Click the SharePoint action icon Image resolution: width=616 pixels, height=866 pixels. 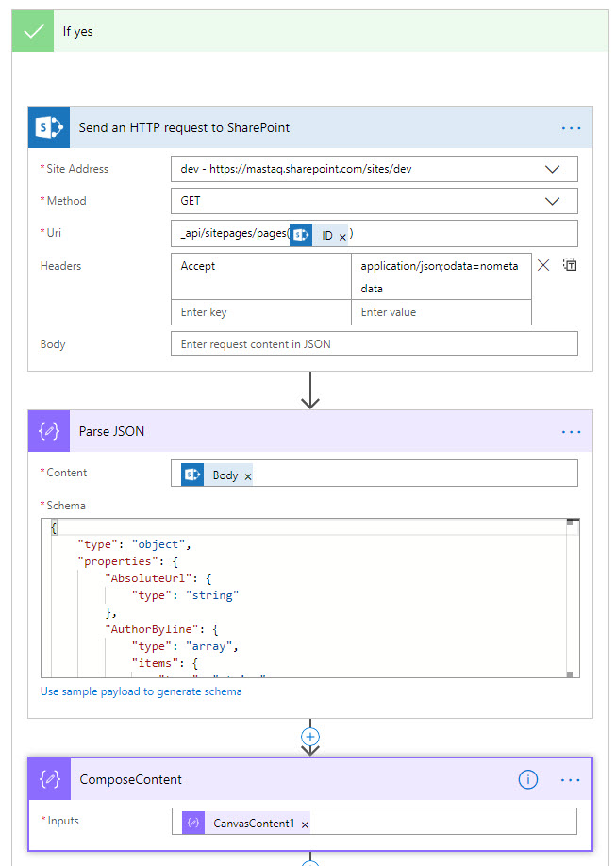click(49, 127)
